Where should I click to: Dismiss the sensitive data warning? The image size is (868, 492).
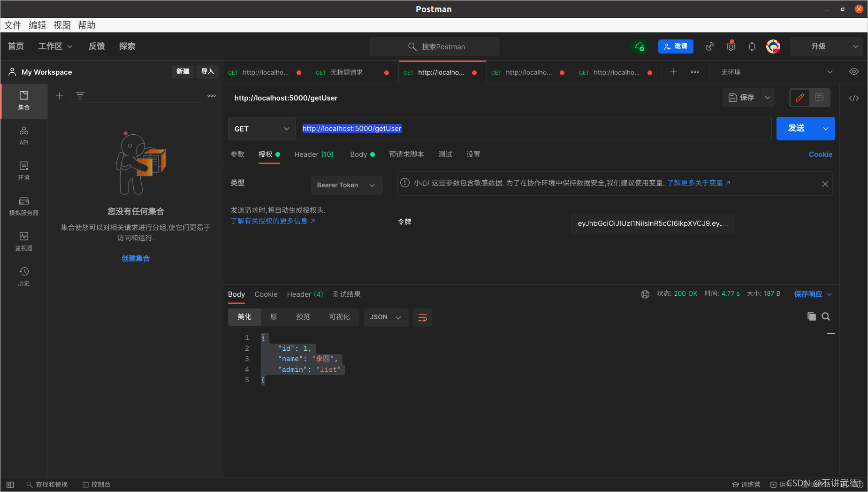[x=825, y=184]
